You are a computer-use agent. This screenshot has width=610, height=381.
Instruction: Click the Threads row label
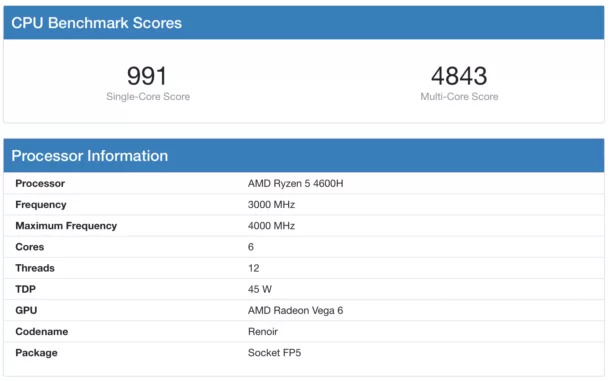pos(35,268)
